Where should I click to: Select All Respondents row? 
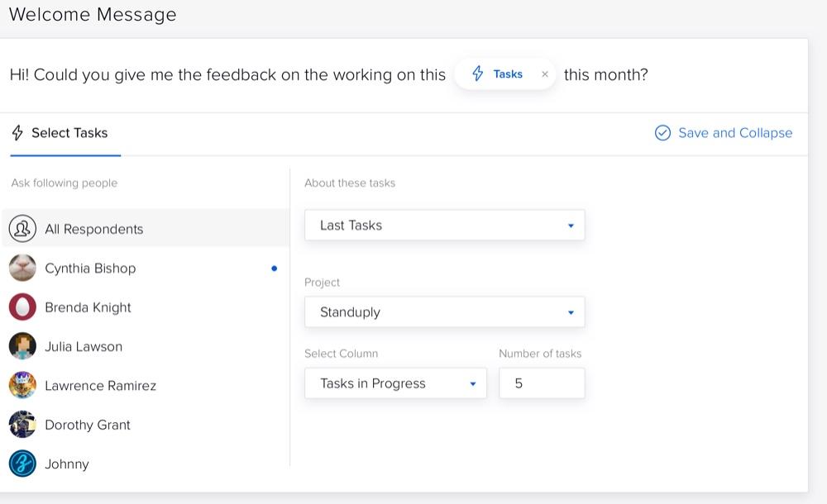pos(146,229)
